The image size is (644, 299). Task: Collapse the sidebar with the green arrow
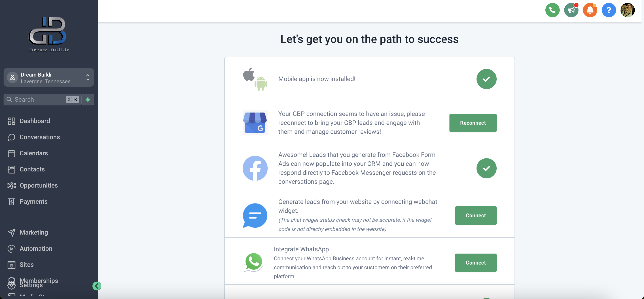(97, 286)
